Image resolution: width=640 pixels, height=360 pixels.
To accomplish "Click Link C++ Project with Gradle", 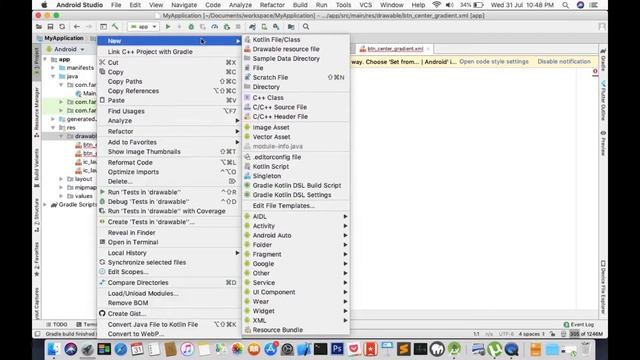I will (x=169, y=52).
